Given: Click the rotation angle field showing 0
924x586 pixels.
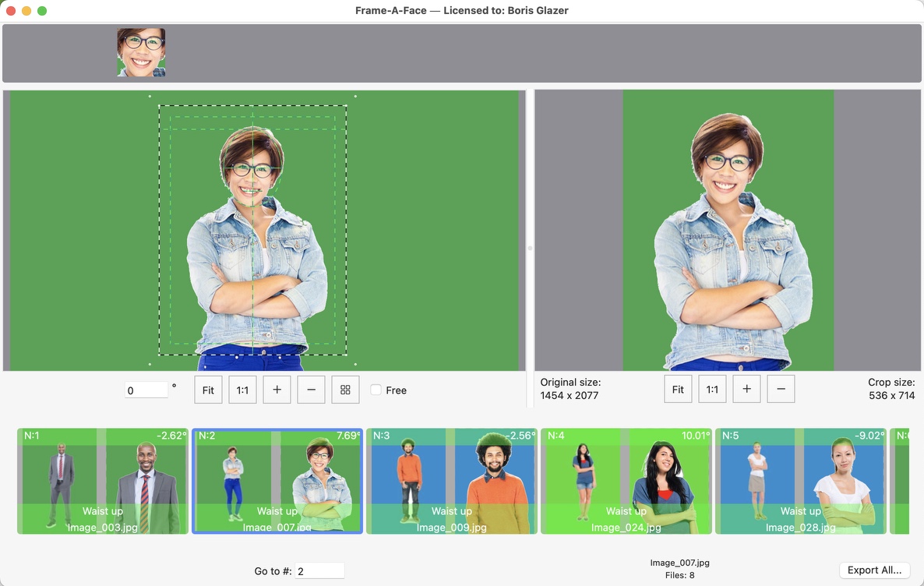Looking at the screenshot, I should click(145, 390).
